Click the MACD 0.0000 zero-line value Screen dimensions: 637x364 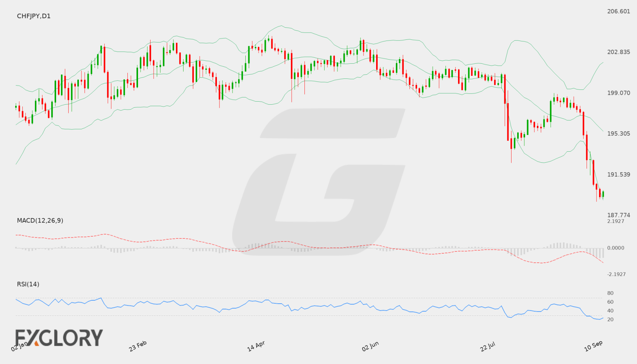(615, 248)
